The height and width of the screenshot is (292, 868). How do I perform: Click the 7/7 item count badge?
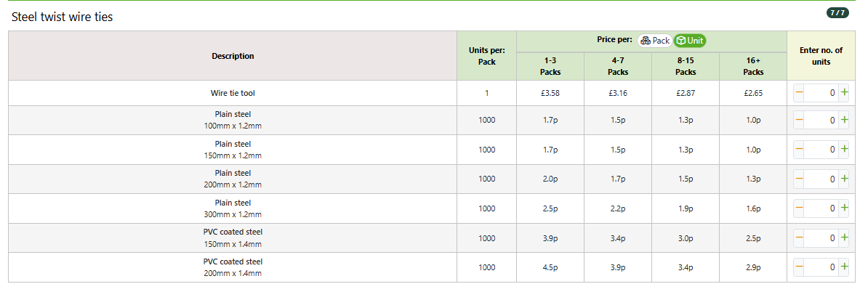[x=837, y=13]
